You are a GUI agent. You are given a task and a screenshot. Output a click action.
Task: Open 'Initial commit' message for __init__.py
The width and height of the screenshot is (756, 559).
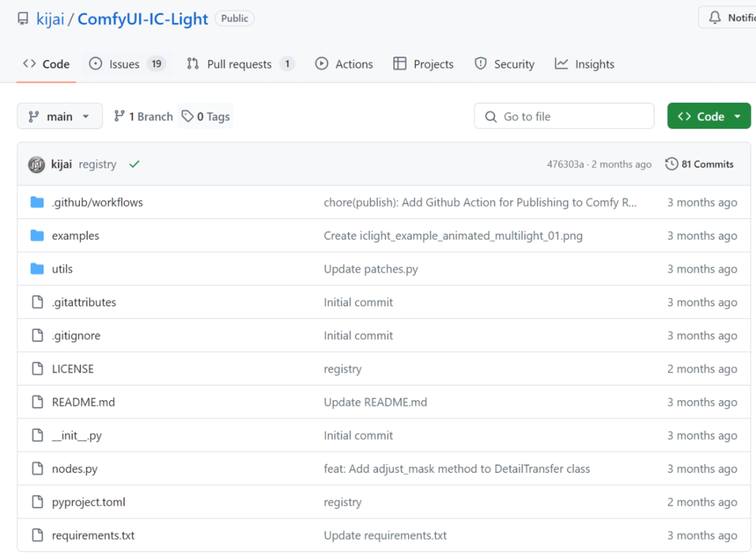pos(358,435)
